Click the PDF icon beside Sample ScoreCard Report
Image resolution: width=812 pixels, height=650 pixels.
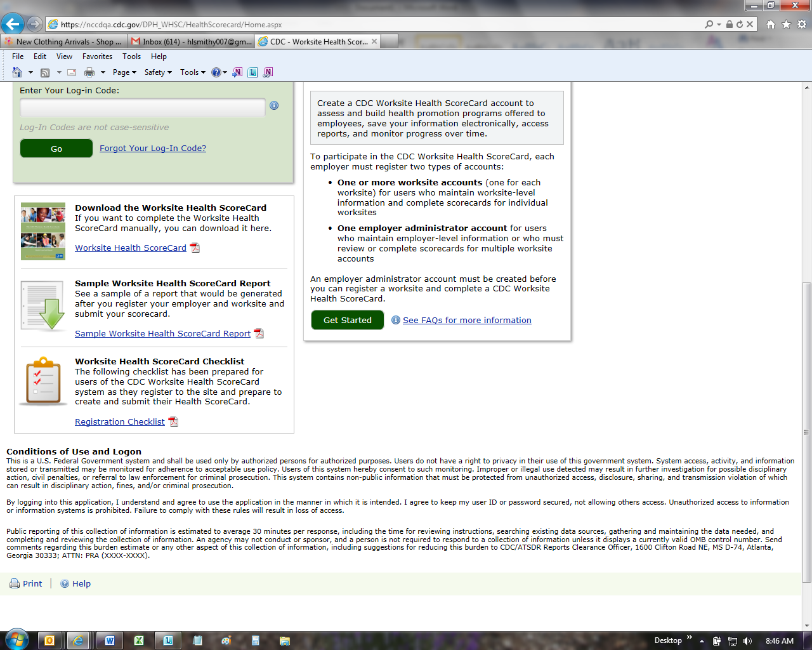click(259, 333)
